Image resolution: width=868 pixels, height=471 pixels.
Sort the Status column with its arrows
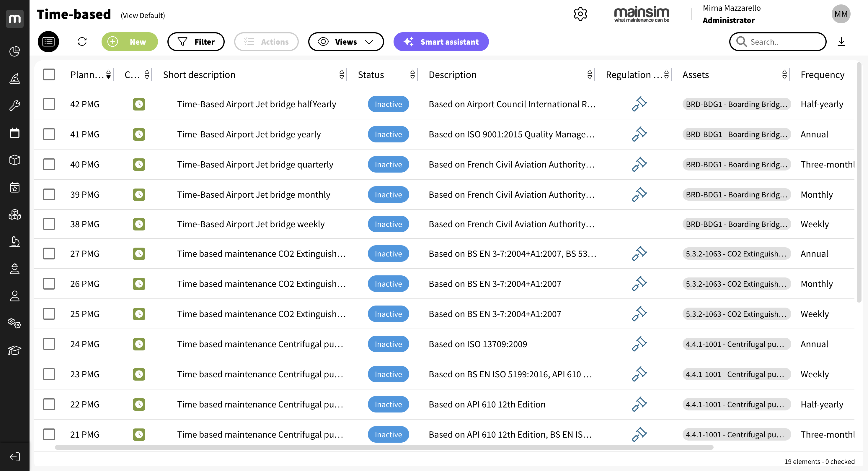click(x=412, y=74)
